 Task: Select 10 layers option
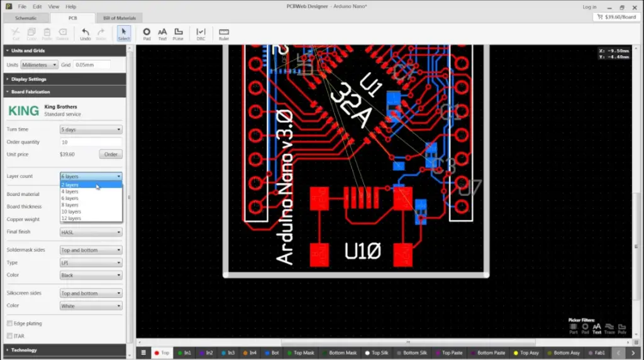[x=91, y=211]
